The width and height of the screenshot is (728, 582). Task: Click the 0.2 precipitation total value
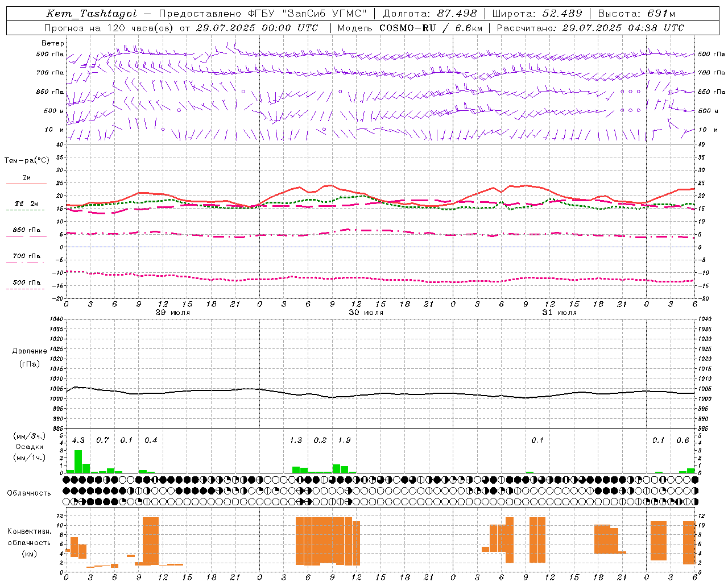(320, 440)
